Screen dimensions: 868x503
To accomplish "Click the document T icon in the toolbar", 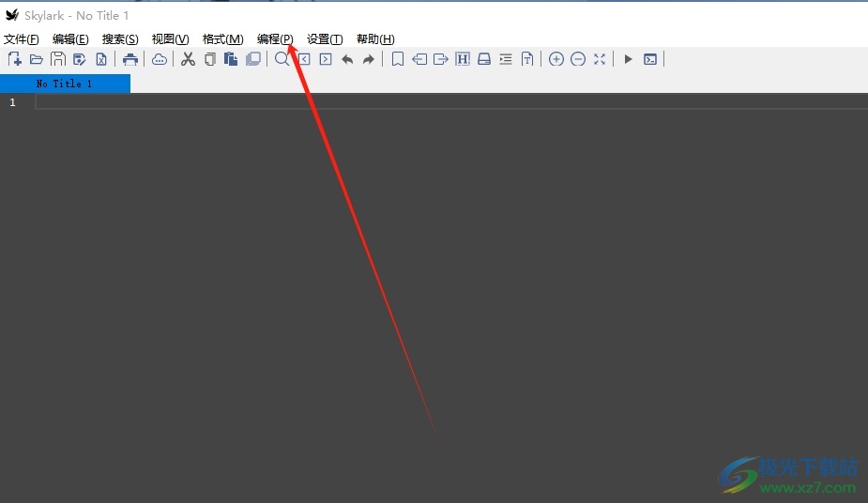I will 527,59.
